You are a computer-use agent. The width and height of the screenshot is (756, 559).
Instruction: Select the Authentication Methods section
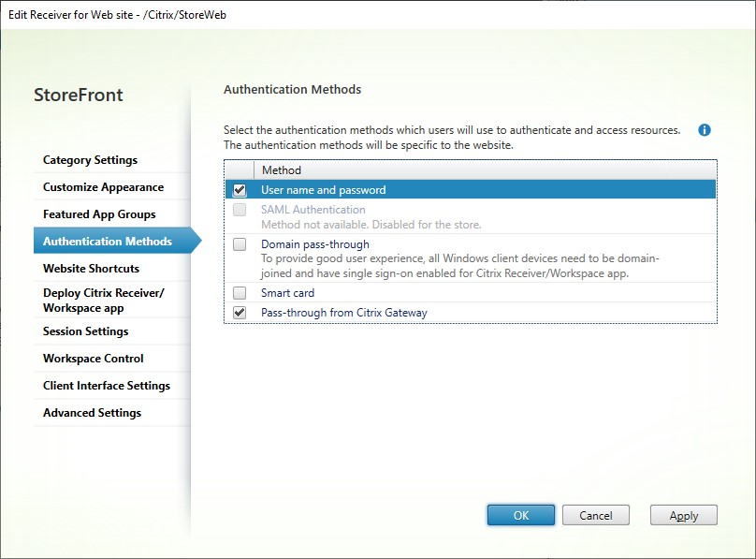point(103,241)
